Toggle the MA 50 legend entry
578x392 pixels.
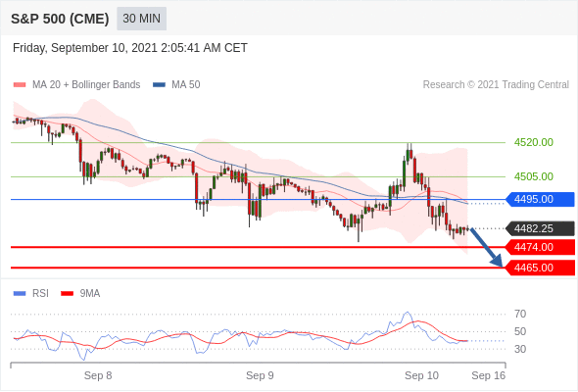(177, 85)
